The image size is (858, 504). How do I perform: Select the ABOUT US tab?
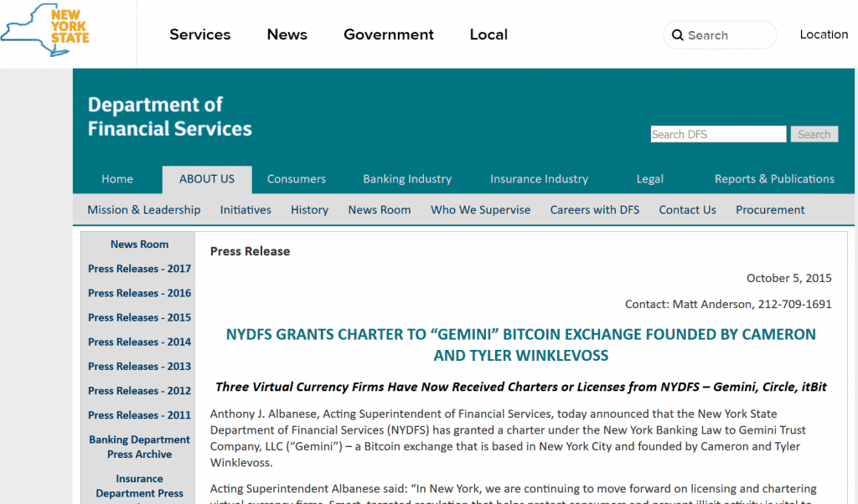(x=207, y=179)
